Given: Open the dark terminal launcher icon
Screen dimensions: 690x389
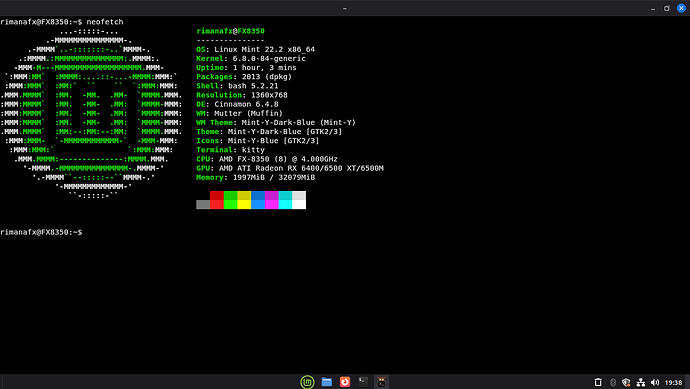Looking at the screenshot, I should pyautogui.click(x=363, y=382).
